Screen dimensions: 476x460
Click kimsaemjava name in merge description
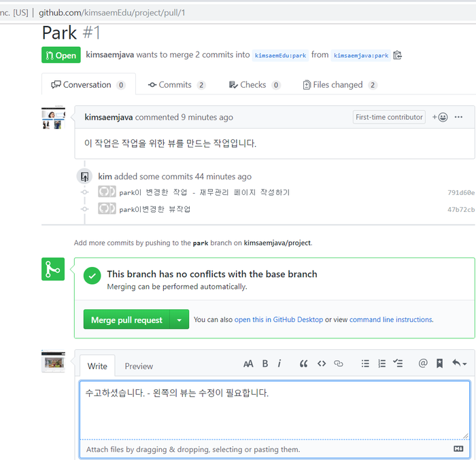(x=109, y=54)
